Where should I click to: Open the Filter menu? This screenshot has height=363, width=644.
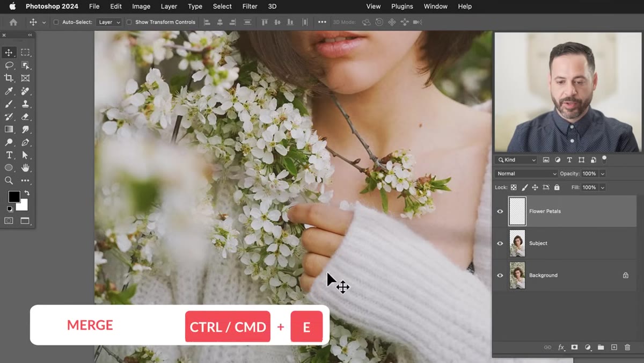tap(250, 6)
